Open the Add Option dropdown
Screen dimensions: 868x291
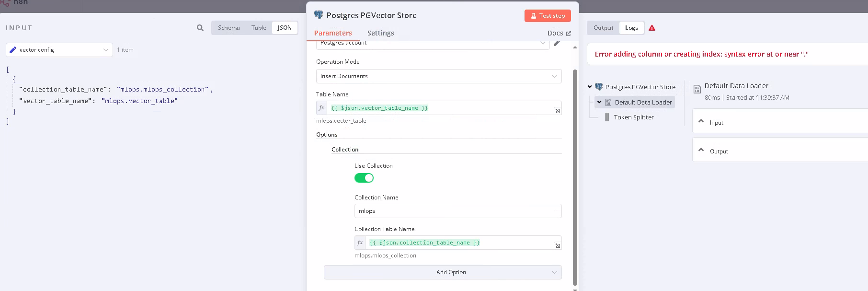click(443, 272)
